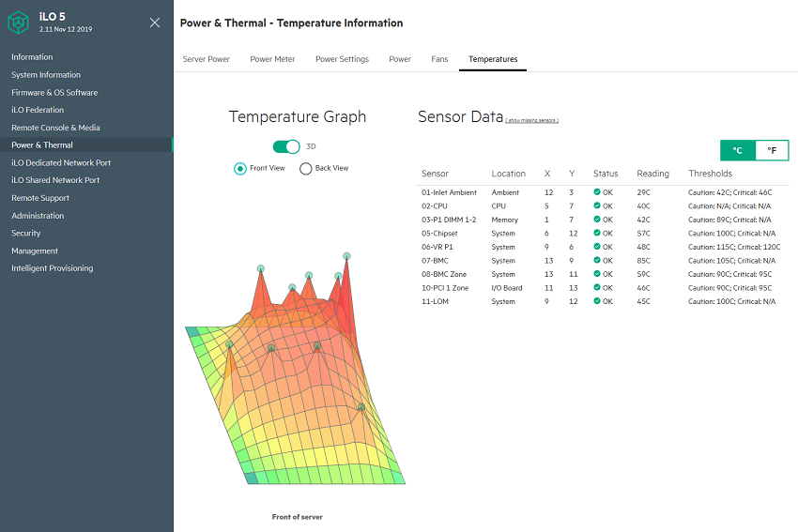Click the status icon for 05-Chipset

(x=597, y=234)
